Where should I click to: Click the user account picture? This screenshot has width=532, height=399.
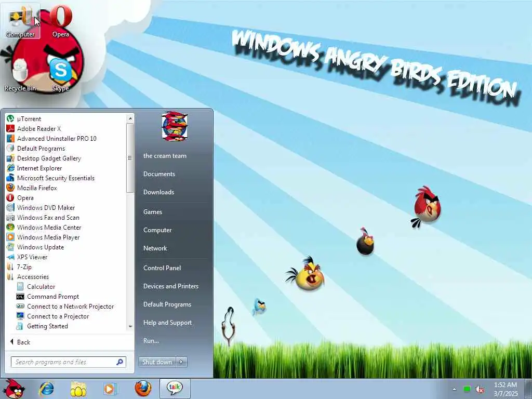(x=175, y=127)
